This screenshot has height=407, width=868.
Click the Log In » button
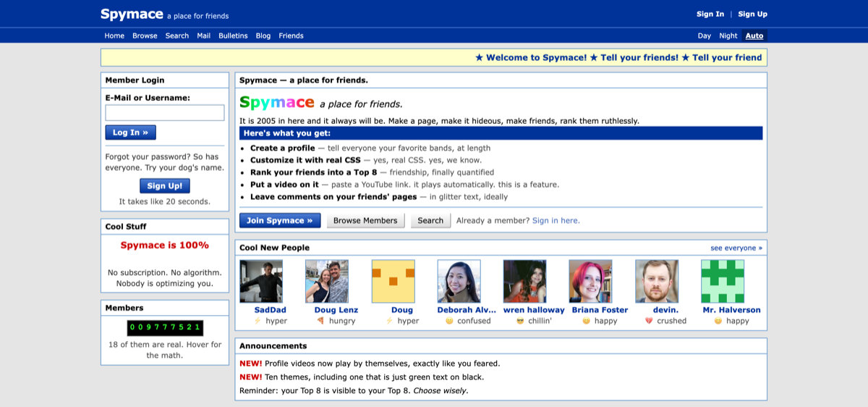[x=131, y=133]
